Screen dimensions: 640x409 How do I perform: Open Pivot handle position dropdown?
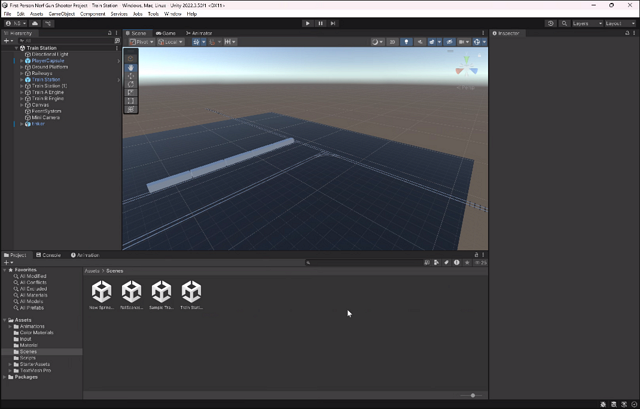coord(141,42)
